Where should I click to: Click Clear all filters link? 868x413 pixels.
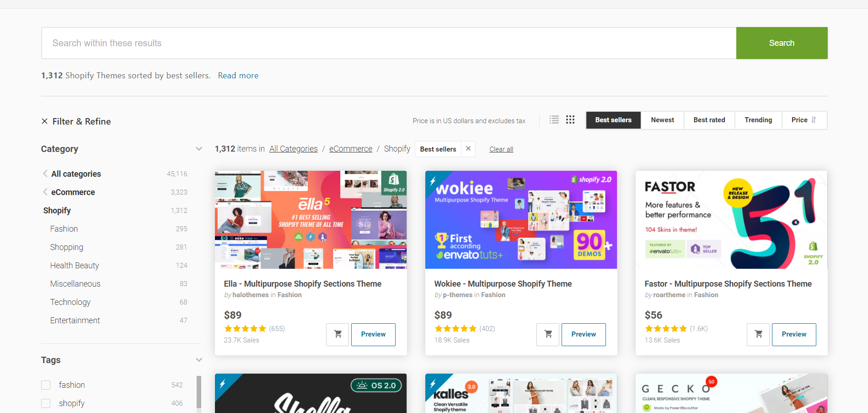coord(501,149)
